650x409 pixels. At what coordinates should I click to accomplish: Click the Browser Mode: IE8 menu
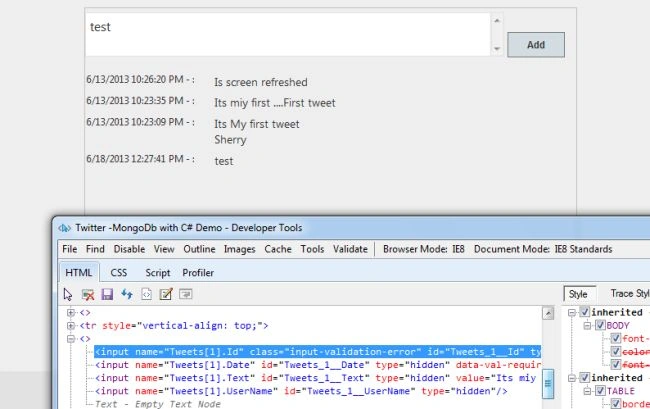point(424,249)
